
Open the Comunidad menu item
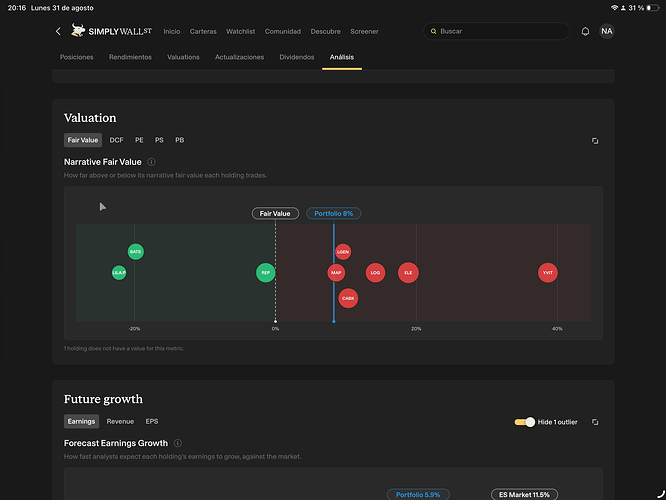[282, 31]
